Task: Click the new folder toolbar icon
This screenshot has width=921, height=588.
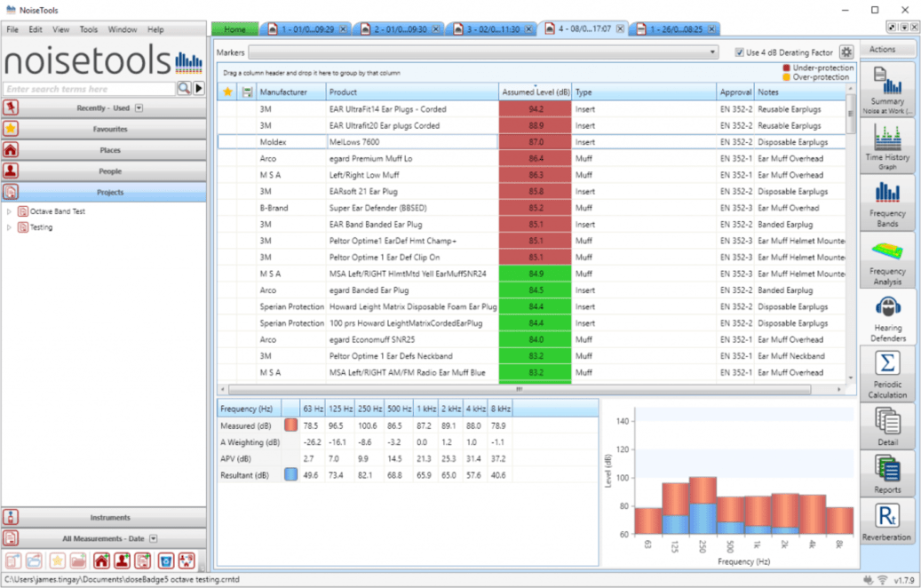Action: pyautogui.click(x=78, y=561)
